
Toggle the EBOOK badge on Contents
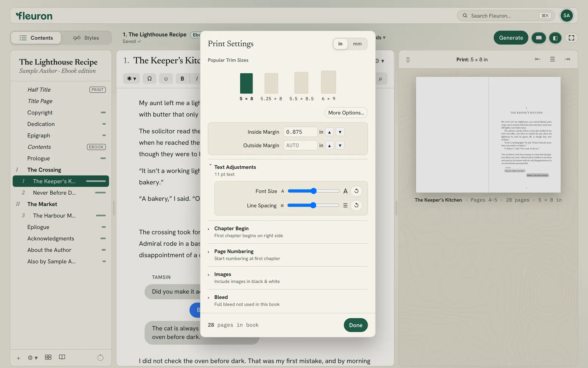pyautogui.click(x=96, y=147)
